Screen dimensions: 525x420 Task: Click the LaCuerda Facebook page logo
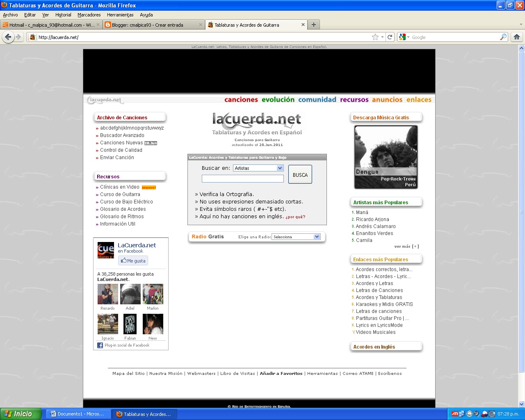pos(106,250)
